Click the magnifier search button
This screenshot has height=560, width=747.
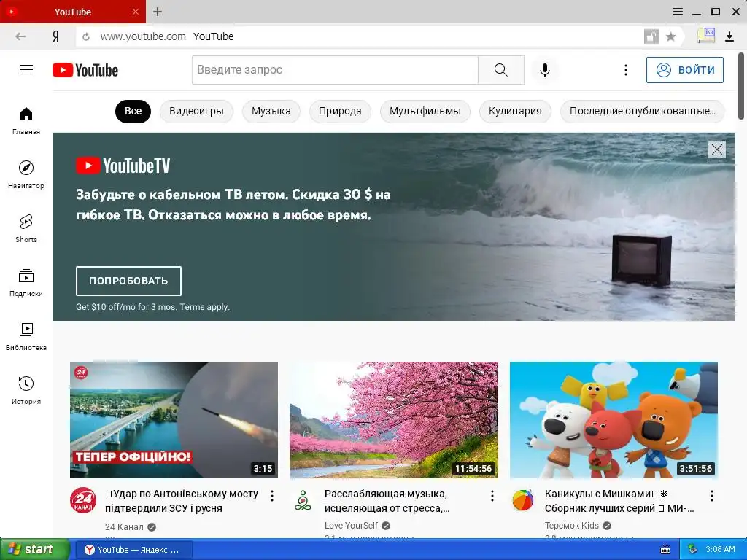click(500, 70)
